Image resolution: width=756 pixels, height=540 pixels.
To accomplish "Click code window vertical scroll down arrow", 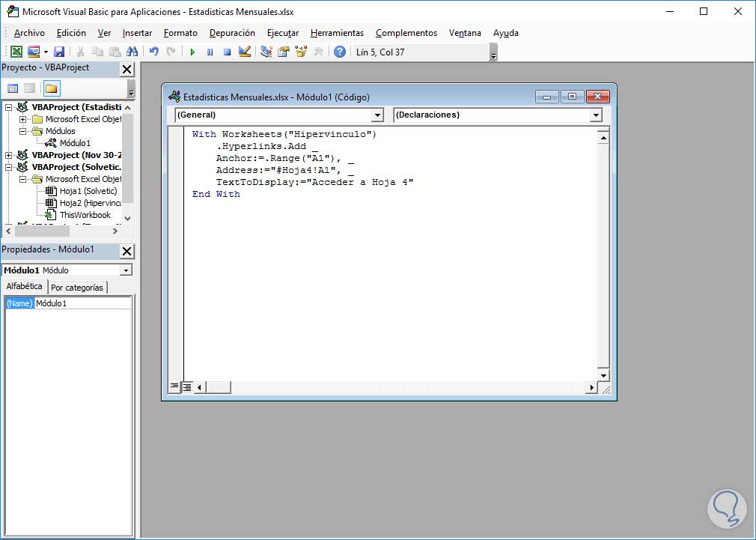I will tap(603, 375).
